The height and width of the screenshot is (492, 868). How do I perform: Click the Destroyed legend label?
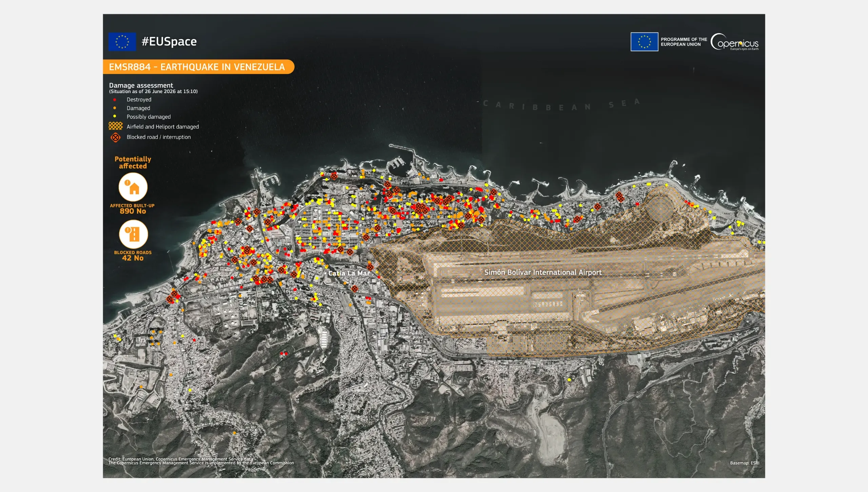(139, 99)
